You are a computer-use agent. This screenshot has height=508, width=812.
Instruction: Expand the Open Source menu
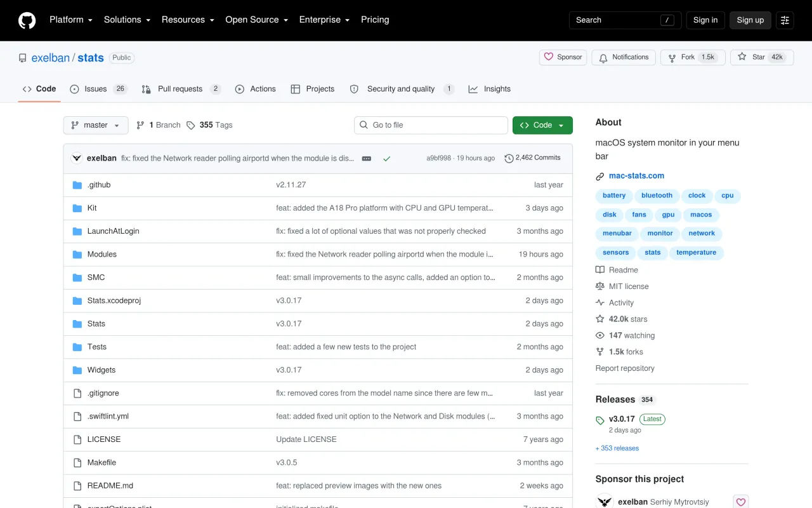tap(256, 20)
